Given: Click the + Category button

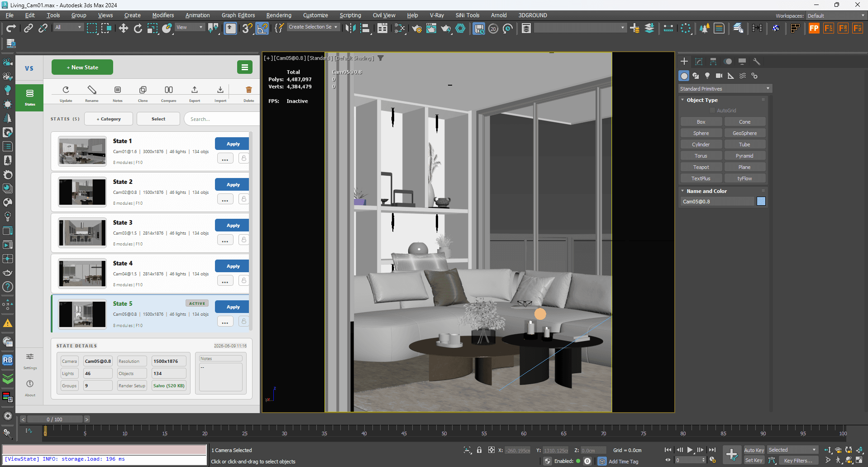Looking at the screenshot, I should pyautogui.click(x=109, y=119).
